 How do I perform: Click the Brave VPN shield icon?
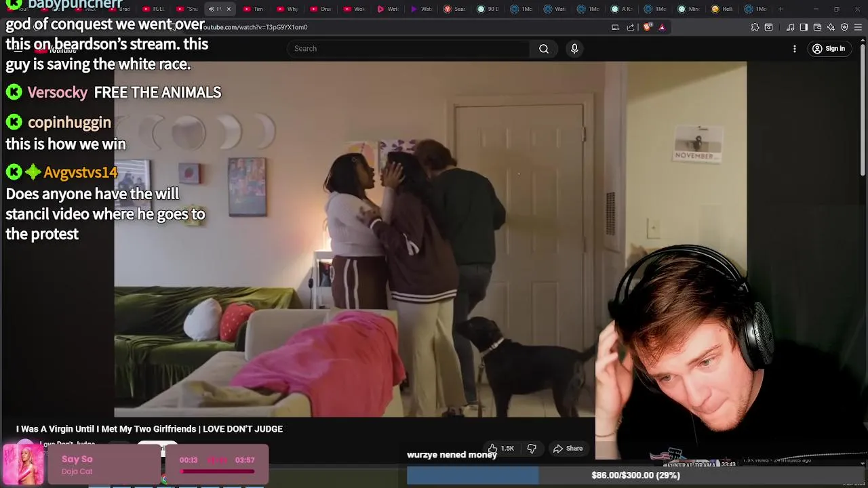click(x=844, y=27)
